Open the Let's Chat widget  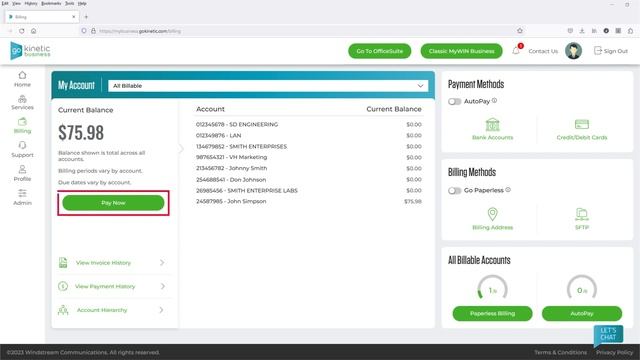coord(608,334)
